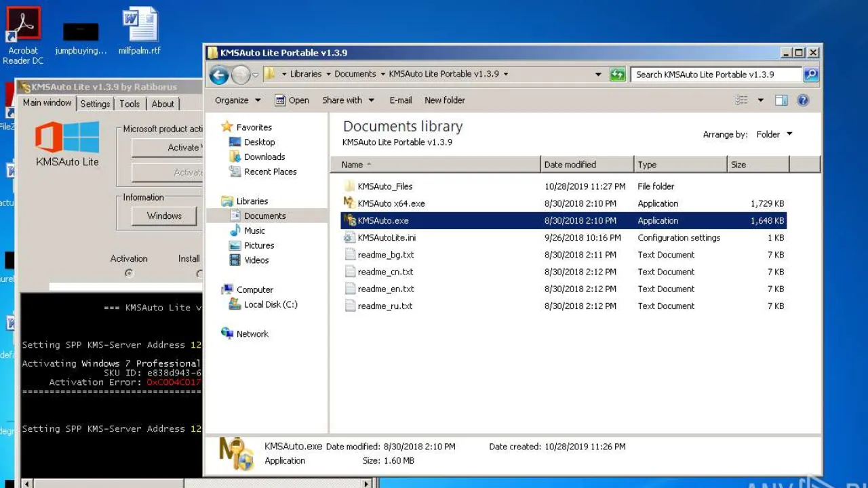Screen dimensions: 868x488
Task: Select the KMSAuto.exe application icon
Action: pyautogui.click(x=349, y=220)
